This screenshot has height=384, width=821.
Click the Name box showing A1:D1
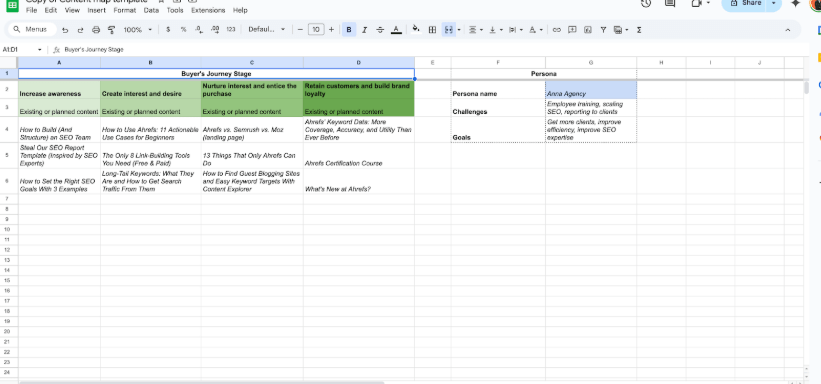tap(23, 50)
